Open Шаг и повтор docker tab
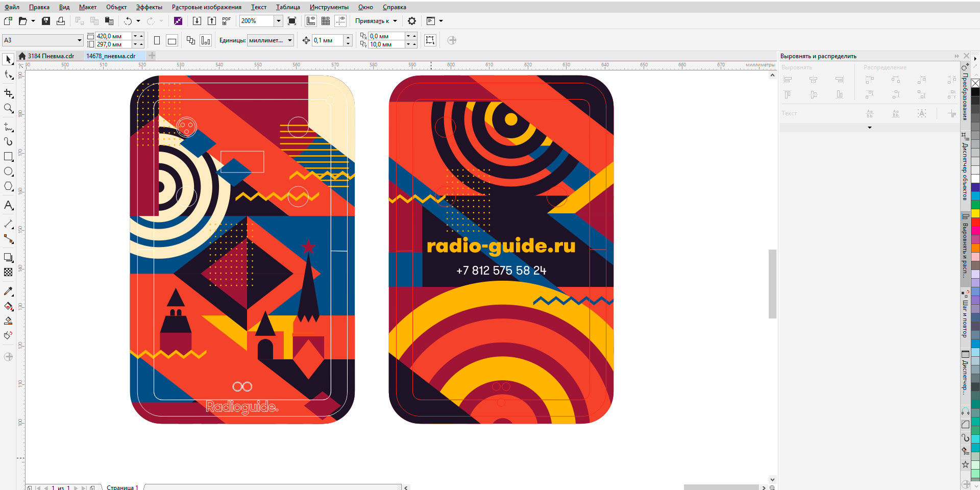The width and height of the screenshot is (980, 490). pyautogui.click(x=965, y=315)
